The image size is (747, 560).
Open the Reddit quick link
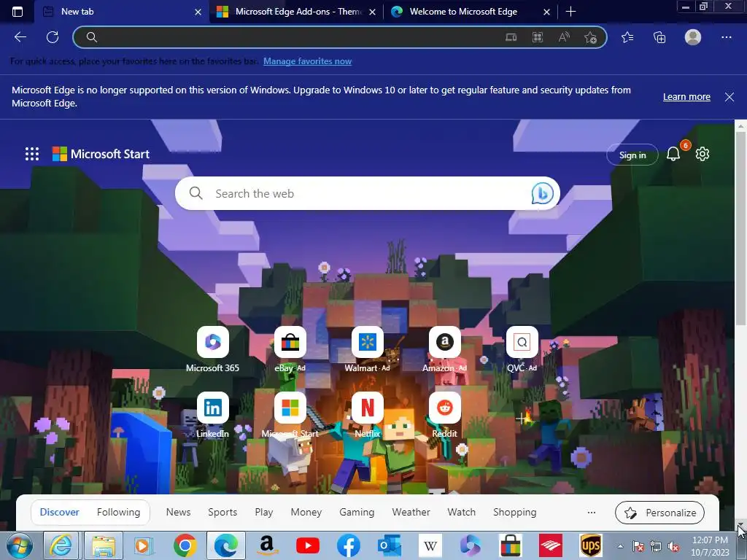coord(444,415)
